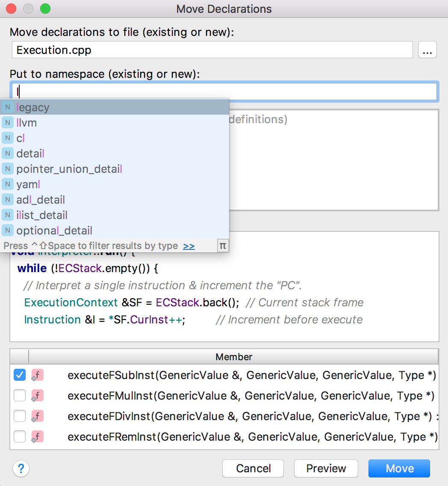This screenshot has width=448, height=486.
Task: Click the Cancel button
Action: [253, 468]
